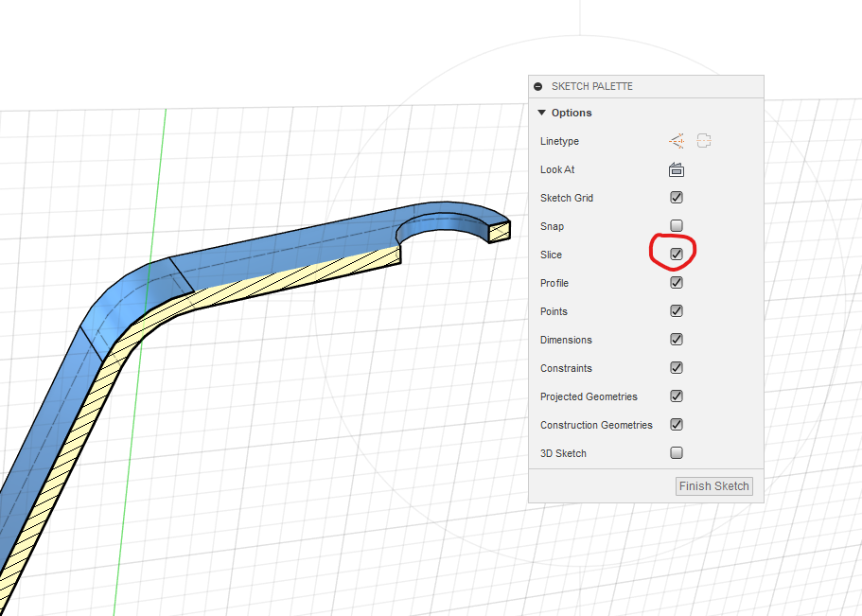Collapse the Sketch Palette using header minus icon

[538, 86]
